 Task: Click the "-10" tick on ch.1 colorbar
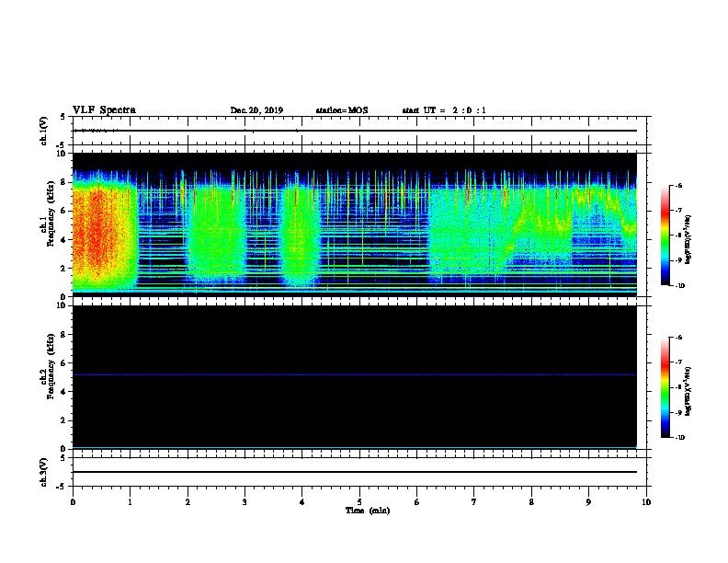point(679,286)
